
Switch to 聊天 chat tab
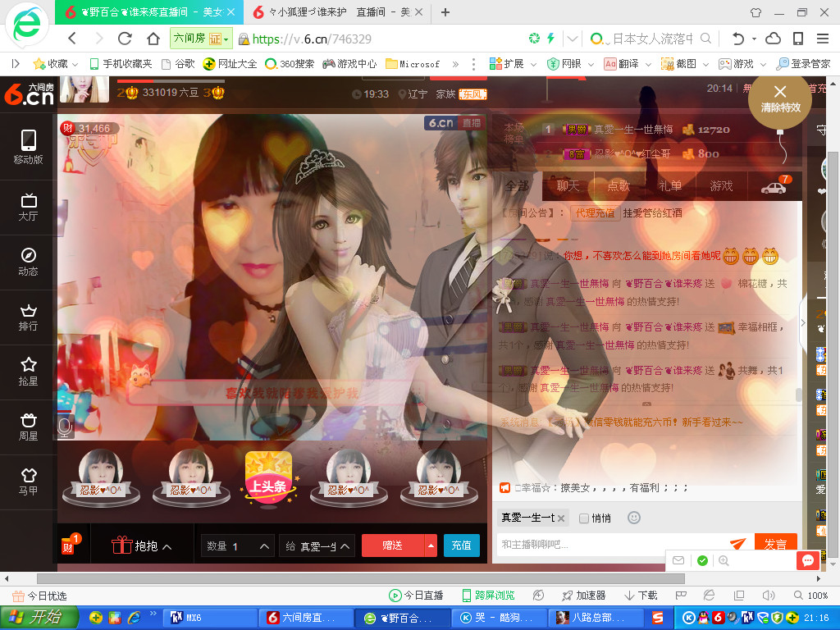click(x=568, y=186)
